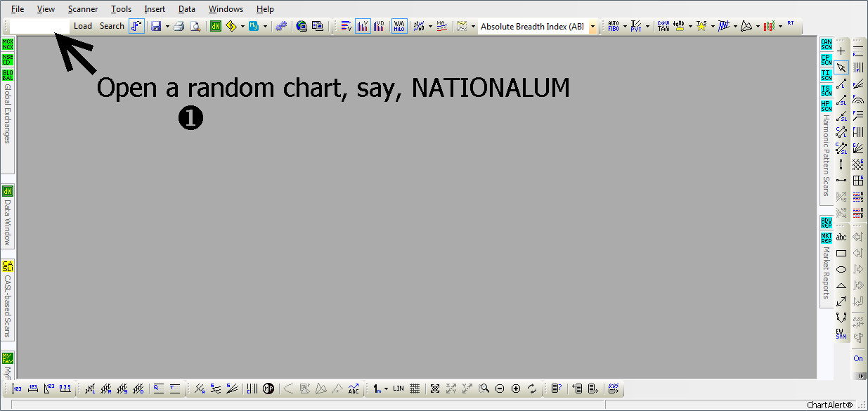Viewport: 868px width, 411px height.
Task: Click the RT real-time icon
Action: coord(791,24)
